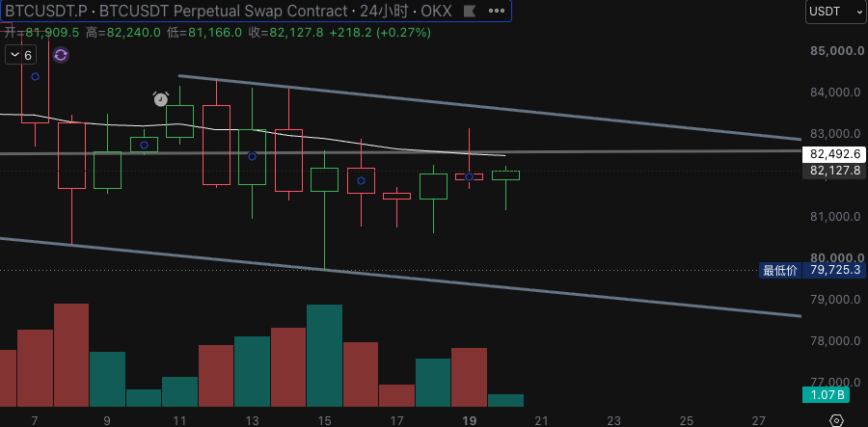Click the date label 15 on time axis
The image size is (868, 427).
[324, 421]
